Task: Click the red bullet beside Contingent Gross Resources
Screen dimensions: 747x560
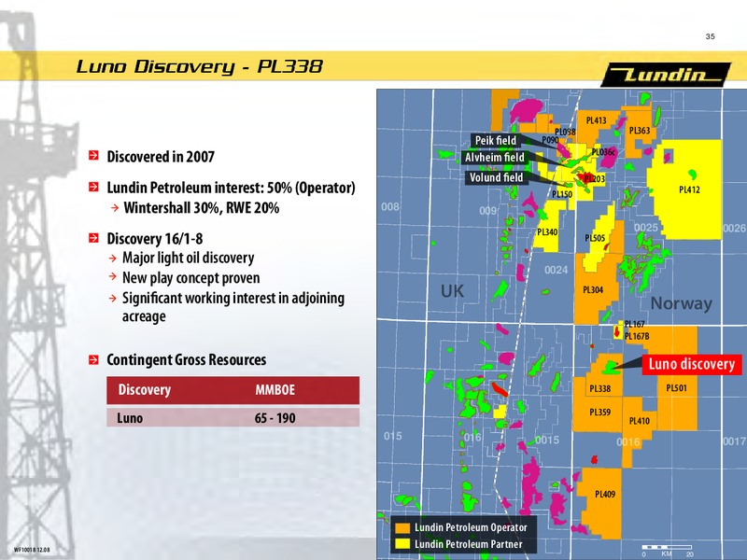Action: coord(94,359)
